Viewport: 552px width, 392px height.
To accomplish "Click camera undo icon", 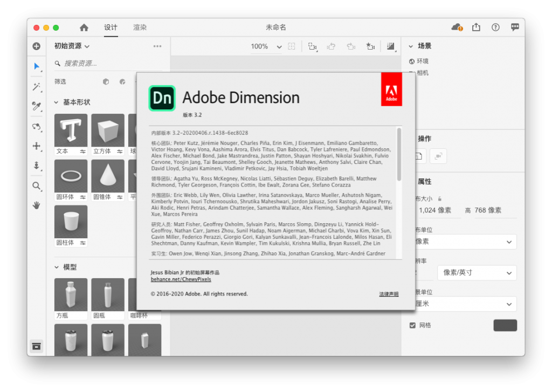I will [x=331, y=46].
